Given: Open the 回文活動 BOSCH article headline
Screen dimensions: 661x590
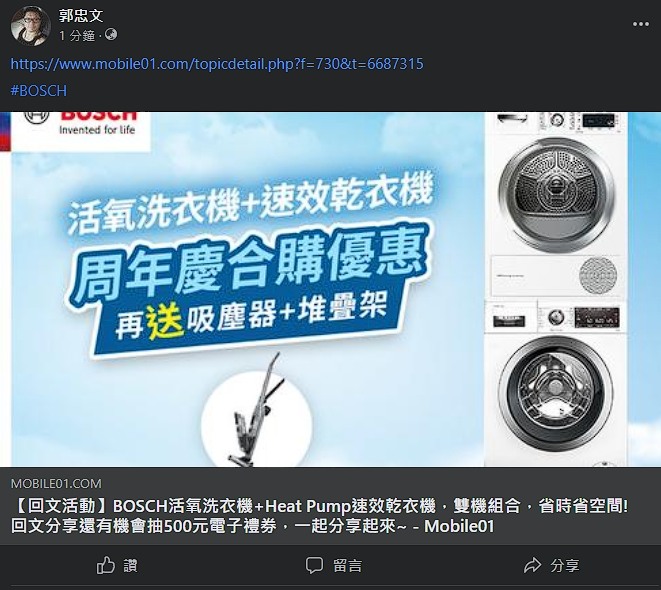Looking at the screenshot, I should coord(320,516).
